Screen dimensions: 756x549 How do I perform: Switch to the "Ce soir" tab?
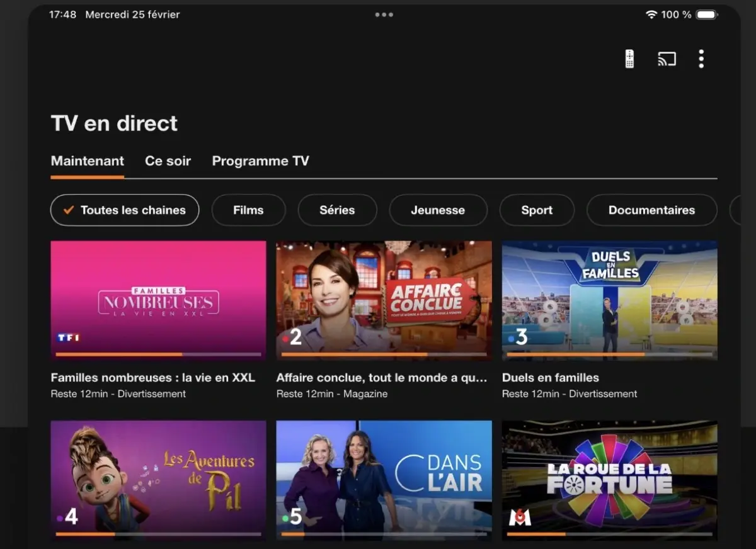[168, 161]
